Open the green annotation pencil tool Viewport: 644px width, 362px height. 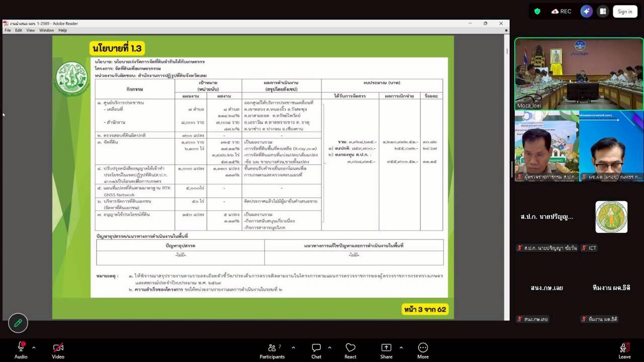[x=18, y=323]
